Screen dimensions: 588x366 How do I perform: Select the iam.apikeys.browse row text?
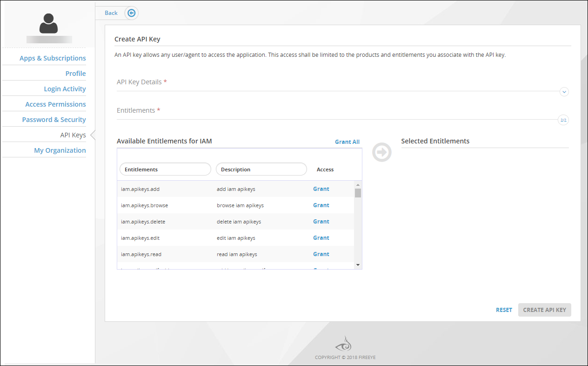point(144,205)
